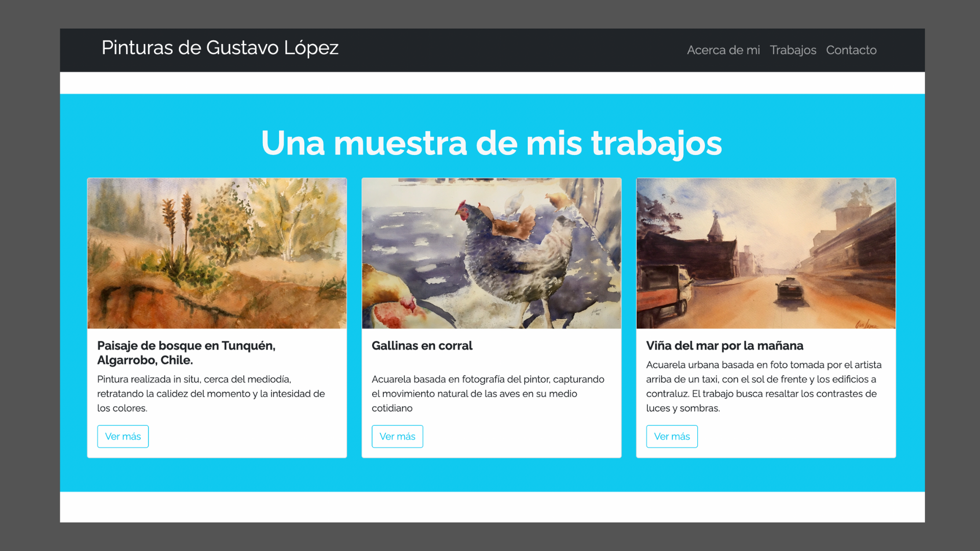Click description starting Pintura realizada in situ
This screenshot has width=980, height=551.
(x=211, y=393)
